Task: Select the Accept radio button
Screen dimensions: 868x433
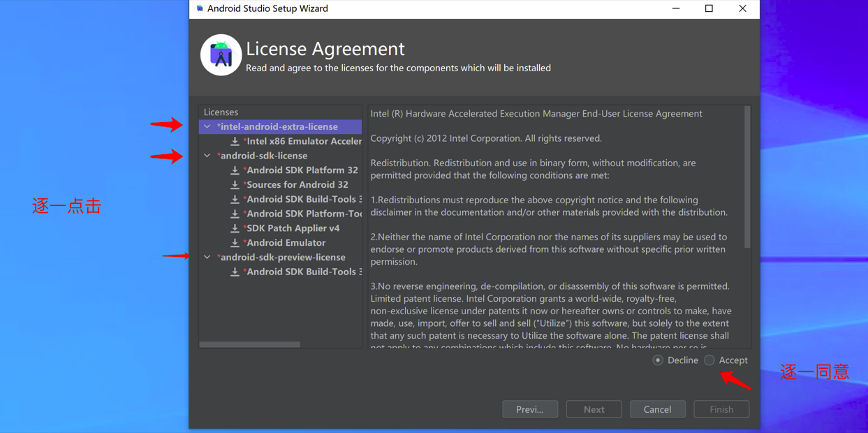Action: (709, 360)
